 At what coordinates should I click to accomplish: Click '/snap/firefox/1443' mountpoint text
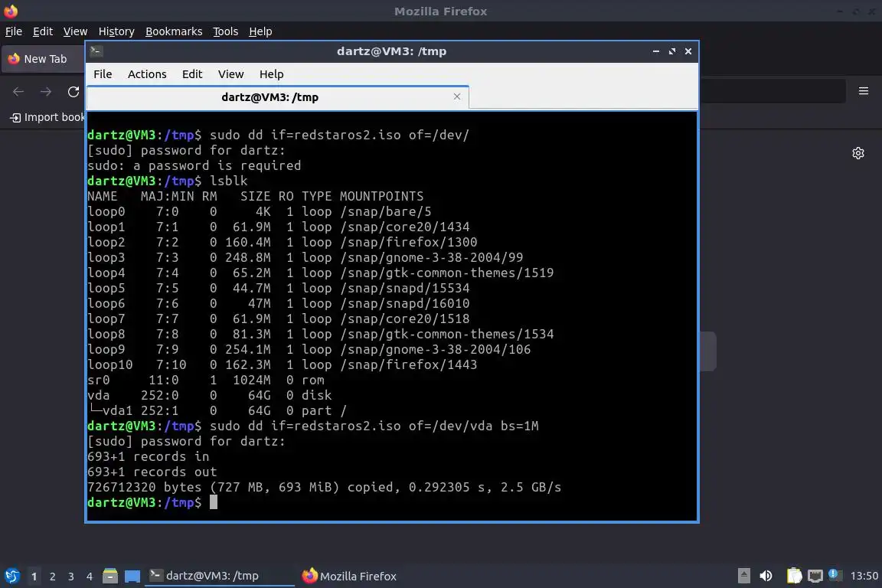coord(408,364)
